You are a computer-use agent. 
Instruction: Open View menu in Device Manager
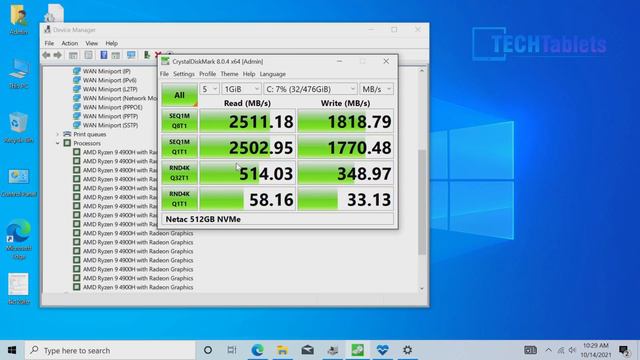click(91, 43)
